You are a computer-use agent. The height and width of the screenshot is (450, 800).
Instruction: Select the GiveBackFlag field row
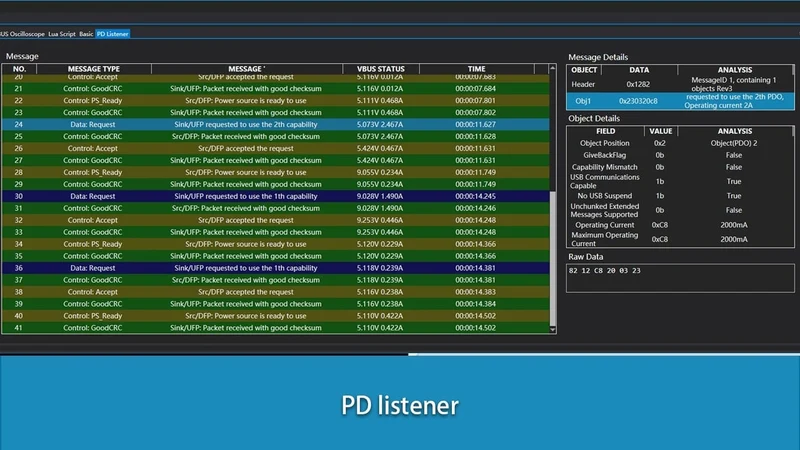tap(680, 155)
